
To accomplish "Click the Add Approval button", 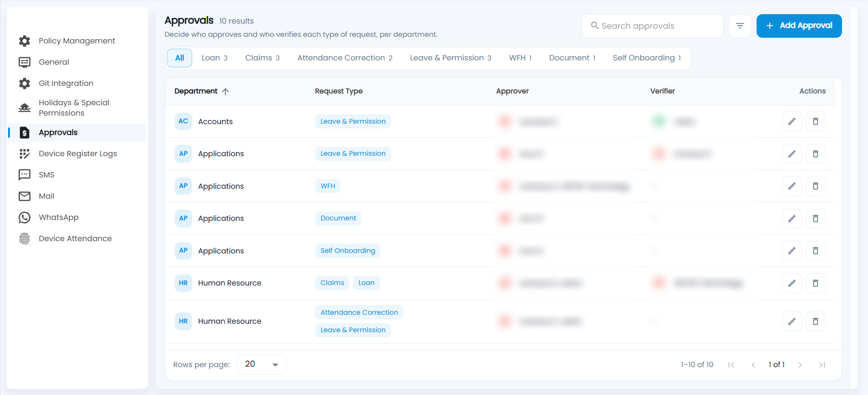I will point(799,26).
